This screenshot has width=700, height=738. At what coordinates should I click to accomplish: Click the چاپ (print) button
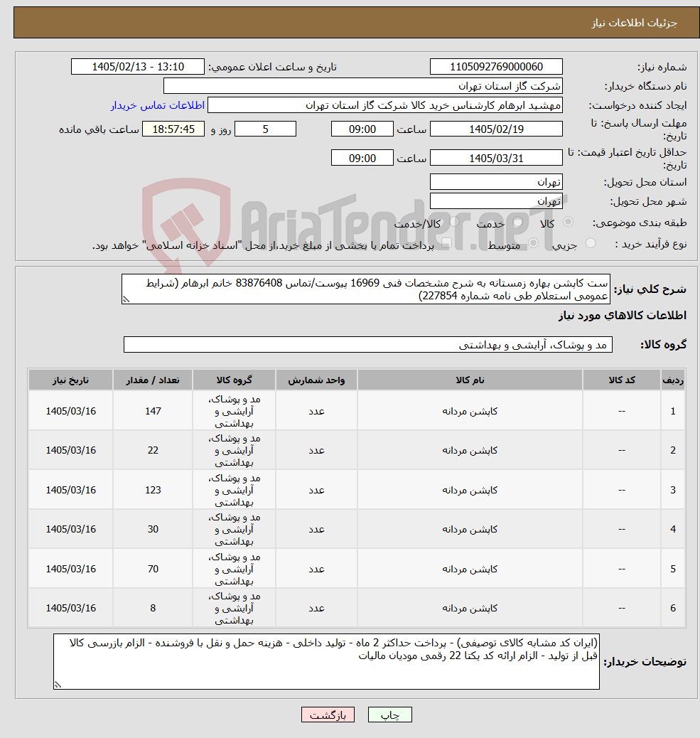(389, 715)
